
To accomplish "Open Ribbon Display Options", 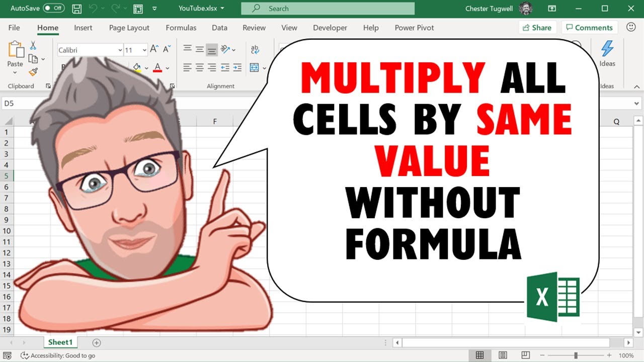I will click(552, 9).
